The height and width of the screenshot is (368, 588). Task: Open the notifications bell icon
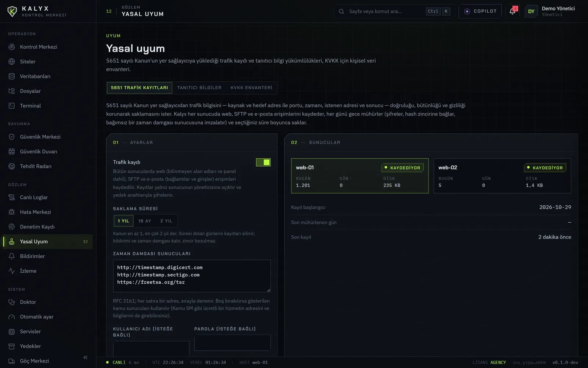[512, 11]
